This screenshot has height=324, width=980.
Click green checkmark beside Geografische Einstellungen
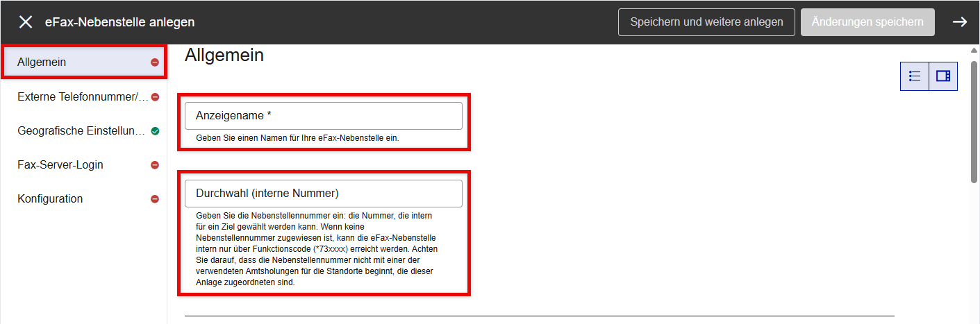155,131
